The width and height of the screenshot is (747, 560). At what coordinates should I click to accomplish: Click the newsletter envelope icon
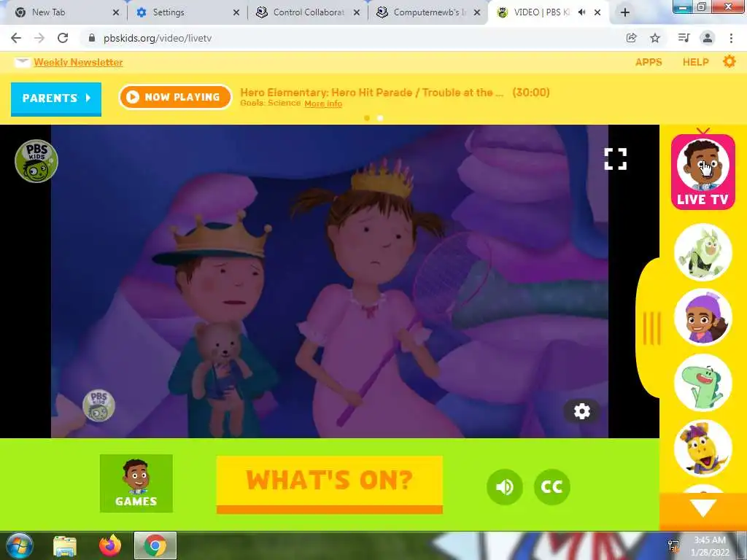[x=22, y=63]
